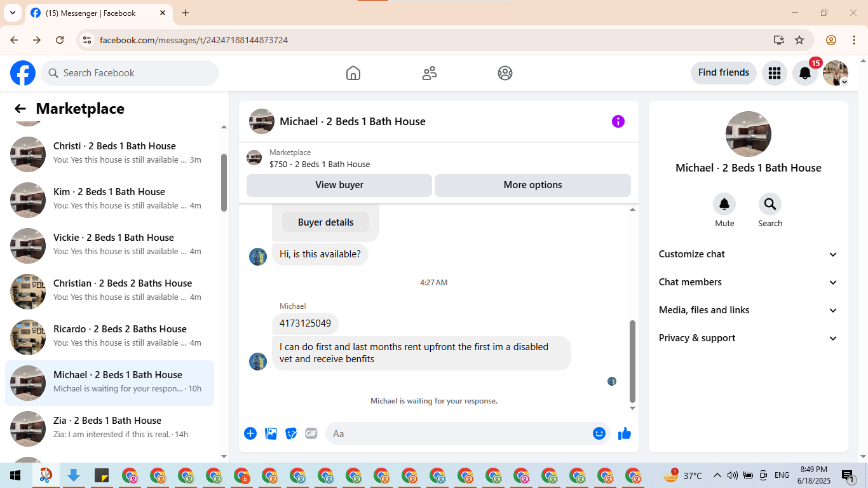Open Vickie 2 Beds 1 Bath House chat
The width and height of the screenshot is (868, 488).
pyautogui.click(x=109, y=246)
